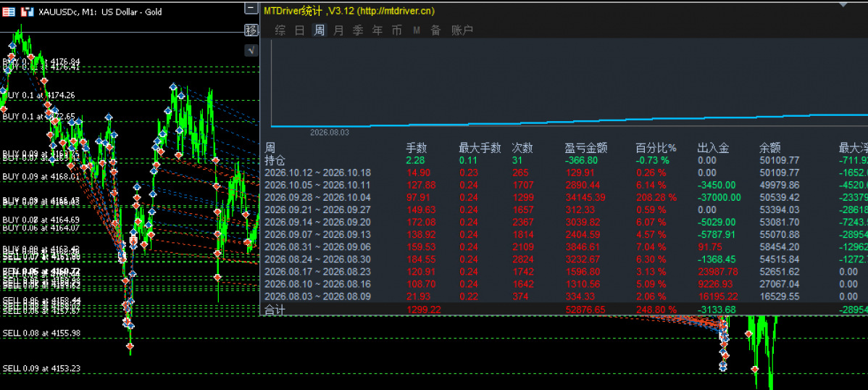Screen dimensions: 868x390
Task: Select the 2026.10.12 ~ 2026.10.18 week row
Action: (564, 173)
